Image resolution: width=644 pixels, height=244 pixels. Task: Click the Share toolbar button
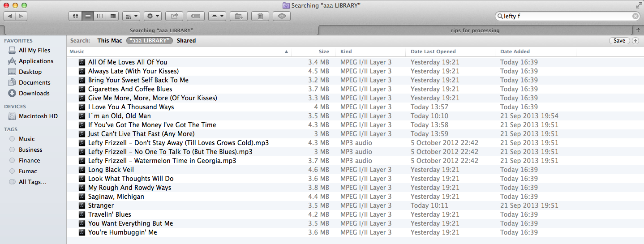point(174,16)
